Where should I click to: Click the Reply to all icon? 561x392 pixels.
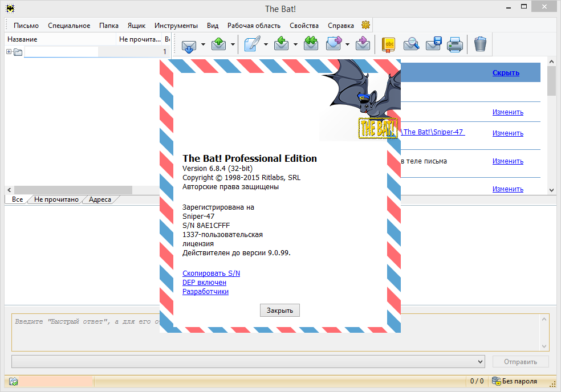pyautogui.click(x=311, y=44)
